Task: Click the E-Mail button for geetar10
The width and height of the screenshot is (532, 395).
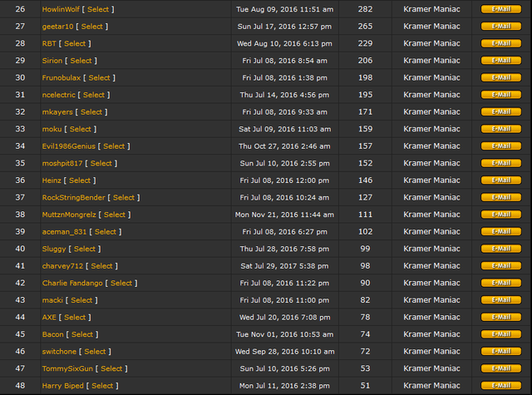Action: coord(501,26)
